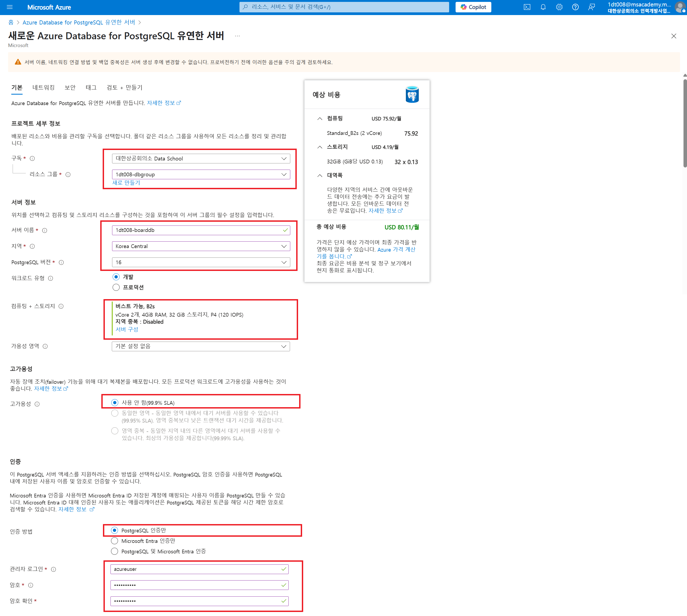687x616 pixels.
Task: Open the ellipsis menu beside the title
Action: point(237,36)
